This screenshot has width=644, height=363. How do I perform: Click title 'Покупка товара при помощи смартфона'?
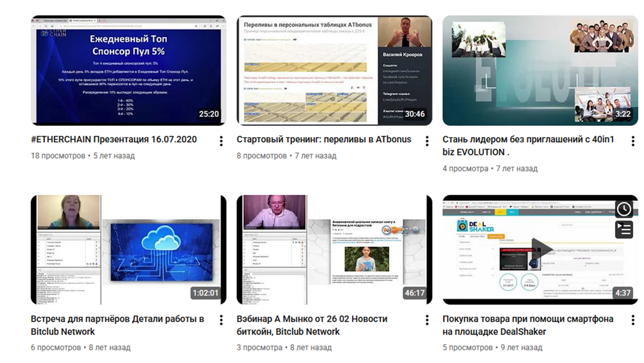click(527, 319)
